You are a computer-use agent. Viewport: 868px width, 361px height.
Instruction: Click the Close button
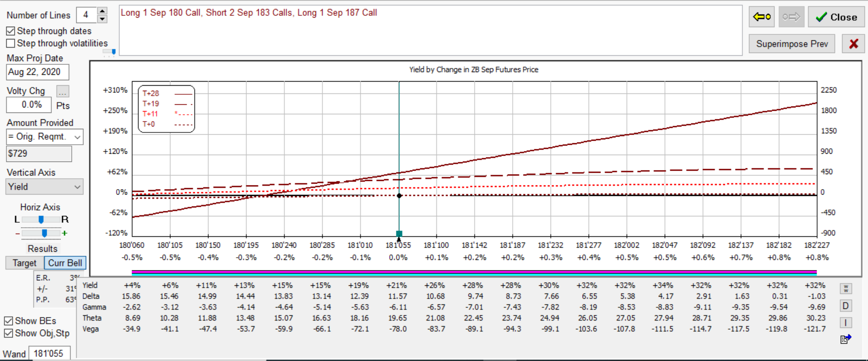pos(836,17)
